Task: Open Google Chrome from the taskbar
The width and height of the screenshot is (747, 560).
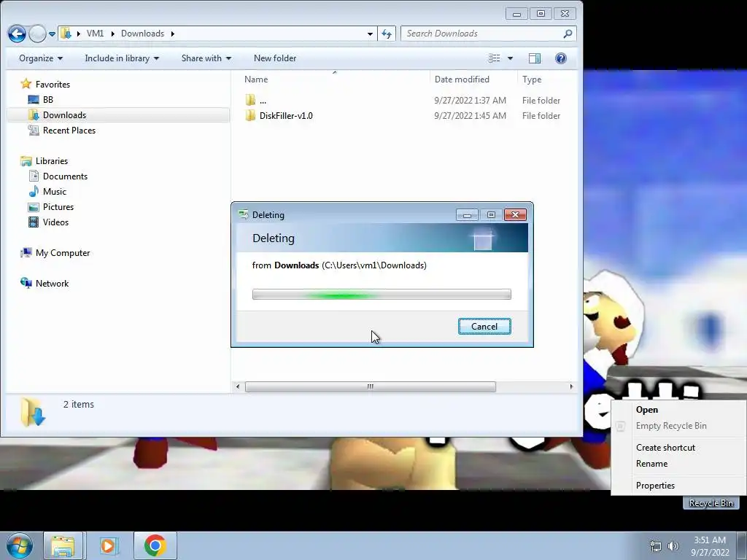Action: (x=155, y=545)
